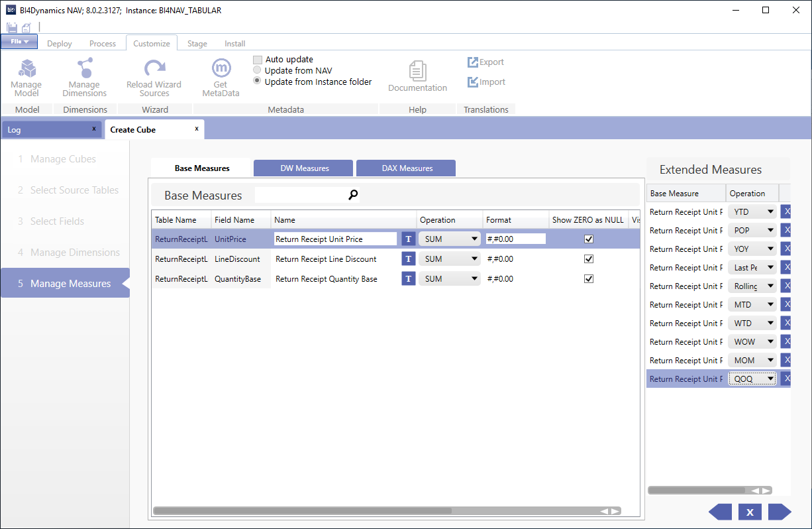The height and width of the screenshot is (529, 812).
Task: Toggle Show ZERO as NULL for UnitPrice
Action: coord(589,239)
